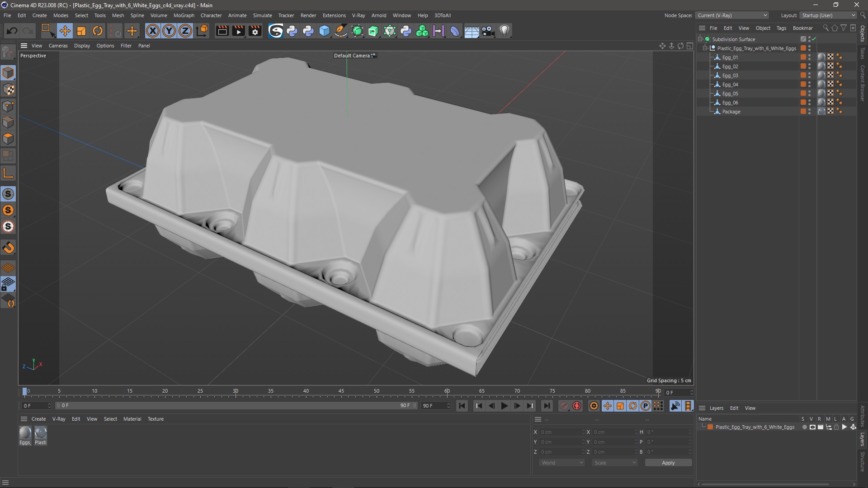The height and width of the screenshot is (488, 868).
Task: Select the Move tool in the toolbar
Action: click(65, 31)
